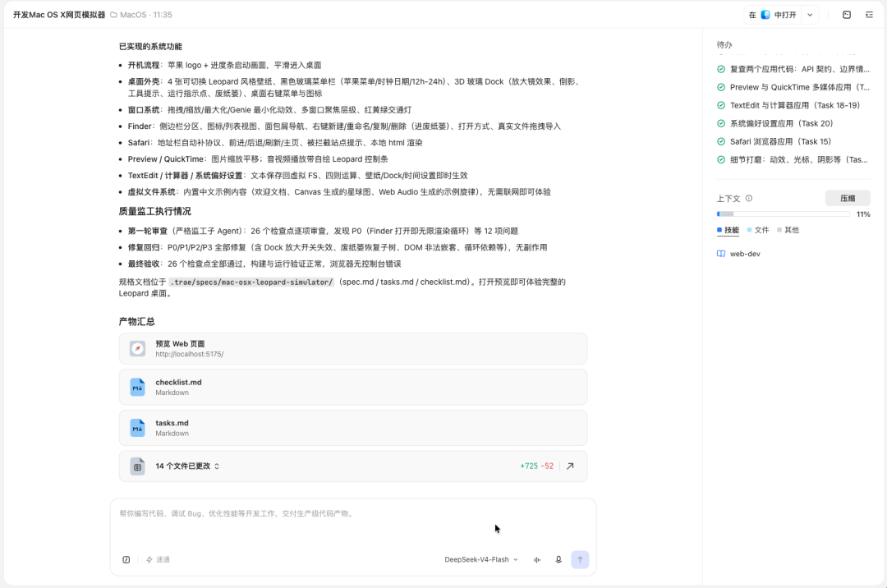The image size is (887, 588).
Task: Click the 11% context usage value
Action: (x=863, y=214)
